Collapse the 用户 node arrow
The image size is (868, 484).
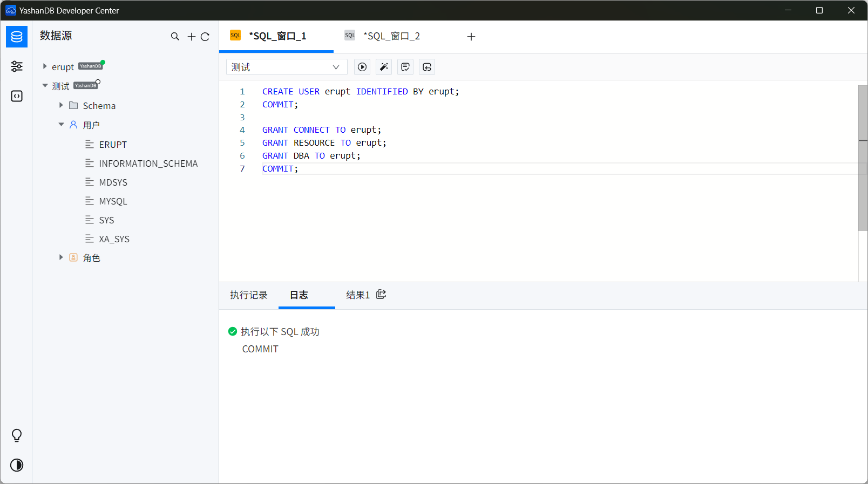61,125
